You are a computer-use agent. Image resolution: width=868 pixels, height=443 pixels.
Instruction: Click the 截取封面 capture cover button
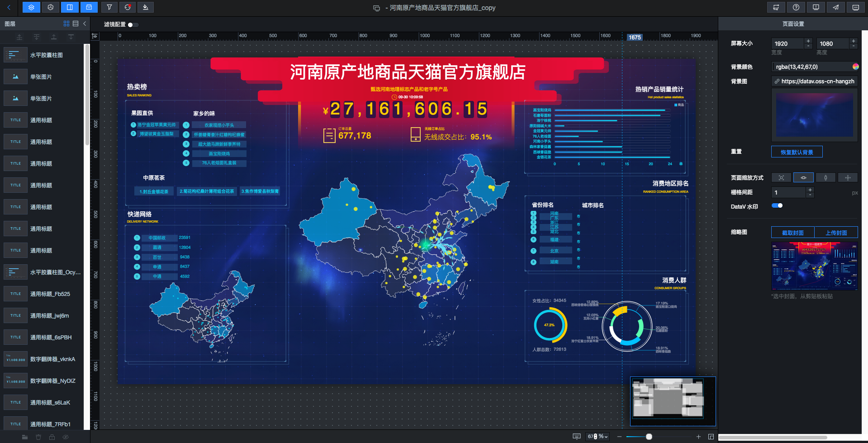click(x=793, y=232)
